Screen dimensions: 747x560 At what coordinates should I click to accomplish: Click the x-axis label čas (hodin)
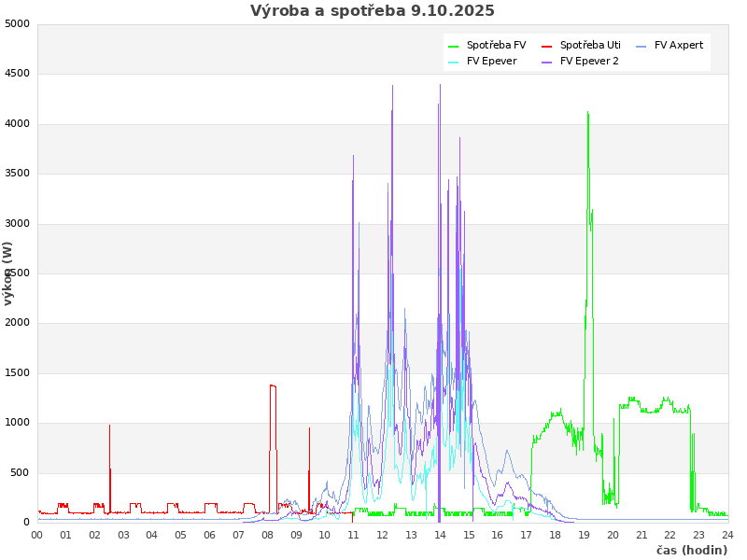(691, 551)
